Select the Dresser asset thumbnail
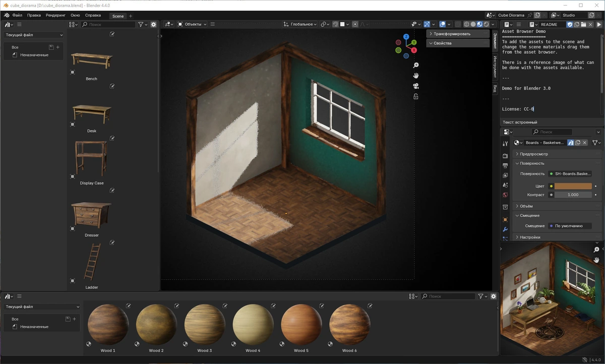This screenshot has height=364, width=605. coord(91,214)
